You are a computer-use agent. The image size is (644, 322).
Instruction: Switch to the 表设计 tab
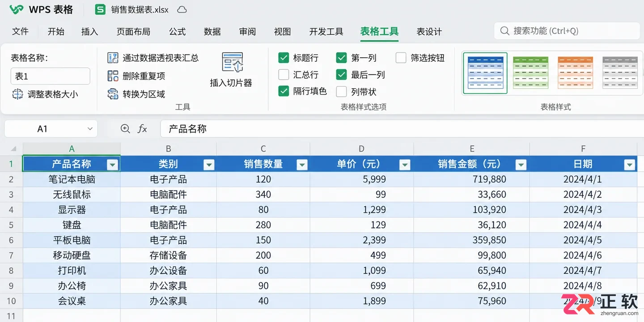pos(429,31)
